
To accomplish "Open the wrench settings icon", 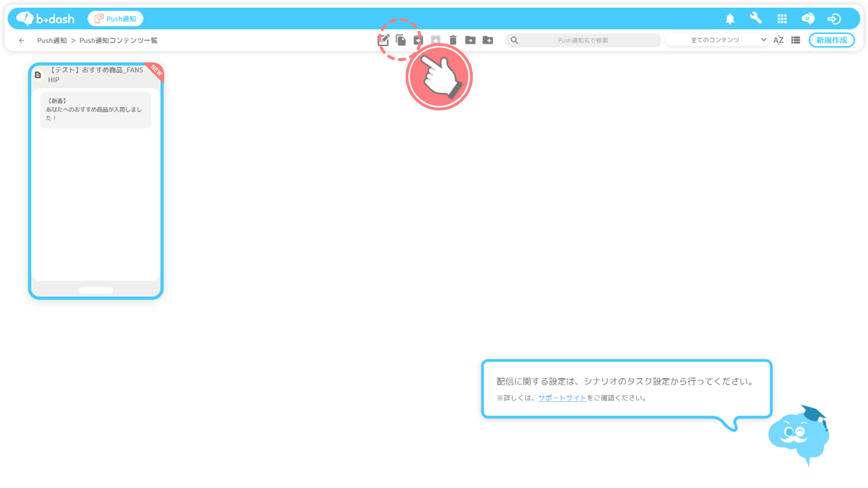I will [755, 19].
